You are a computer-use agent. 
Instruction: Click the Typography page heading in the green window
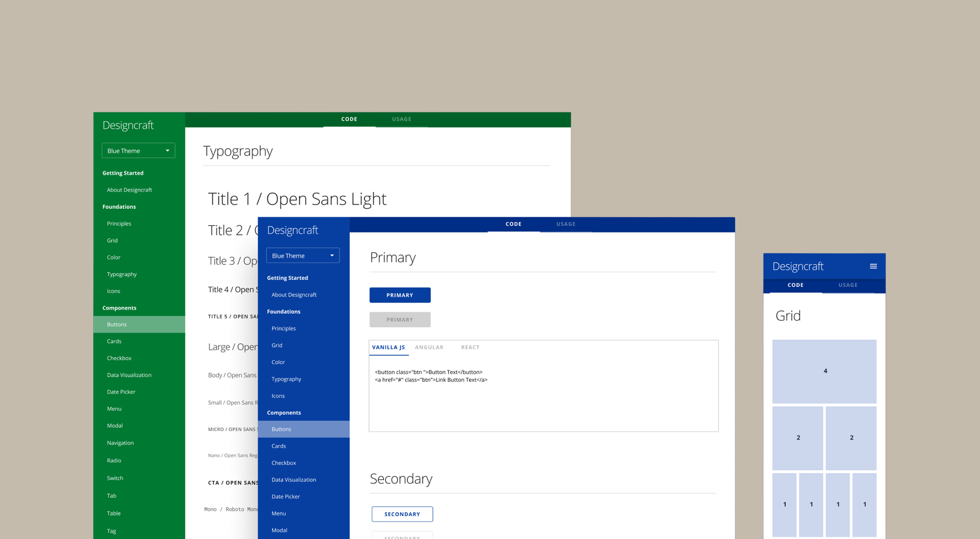point(238,151)
